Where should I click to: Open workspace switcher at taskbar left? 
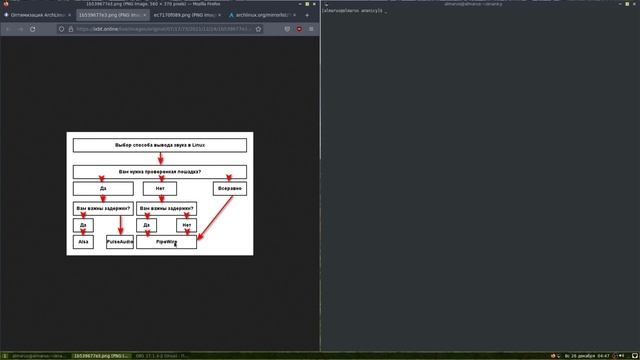pos(4,356)
